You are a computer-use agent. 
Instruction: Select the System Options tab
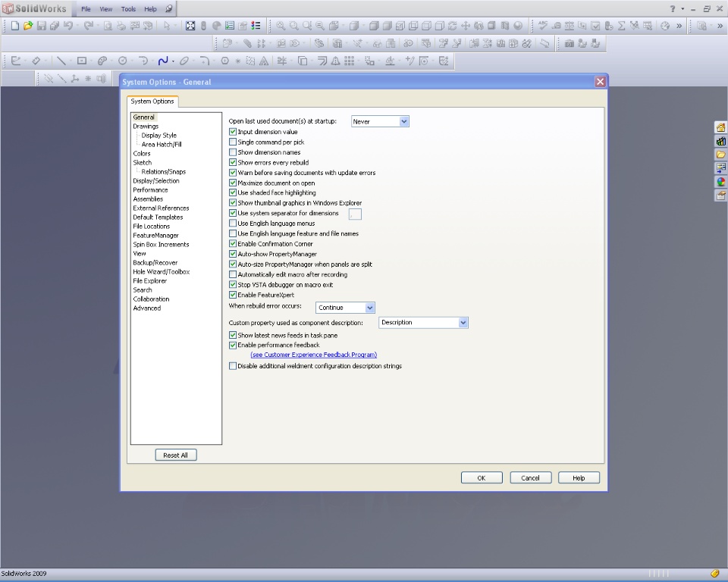[152, 102]
